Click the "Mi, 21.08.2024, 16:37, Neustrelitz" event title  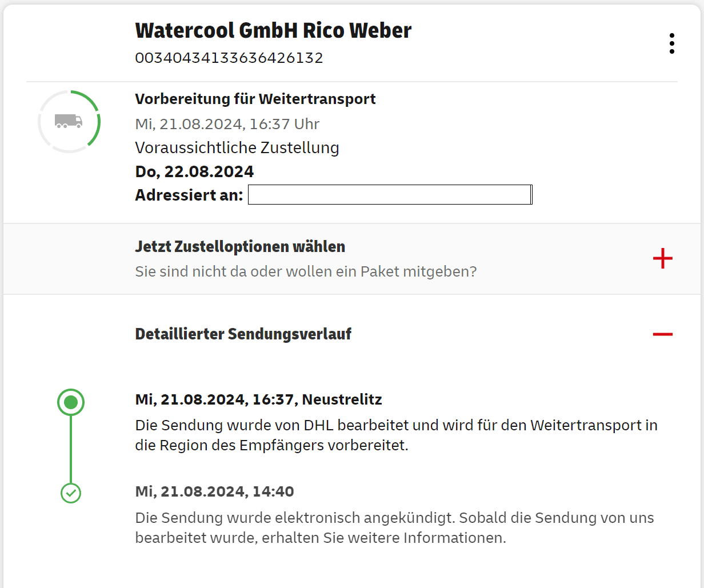(258, 399)
